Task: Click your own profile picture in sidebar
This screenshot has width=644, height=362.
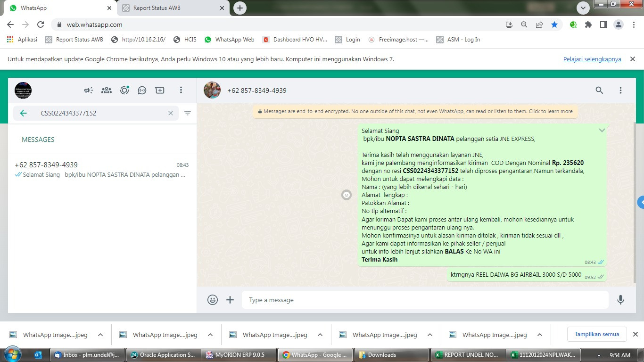Action: (x=23, y=90)
